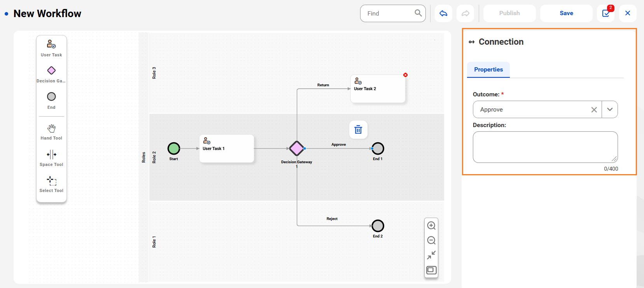The width and height of the screenshot is (644, 288).
Task: Click the trash delete icon on canvas
Action: point(358,130)
